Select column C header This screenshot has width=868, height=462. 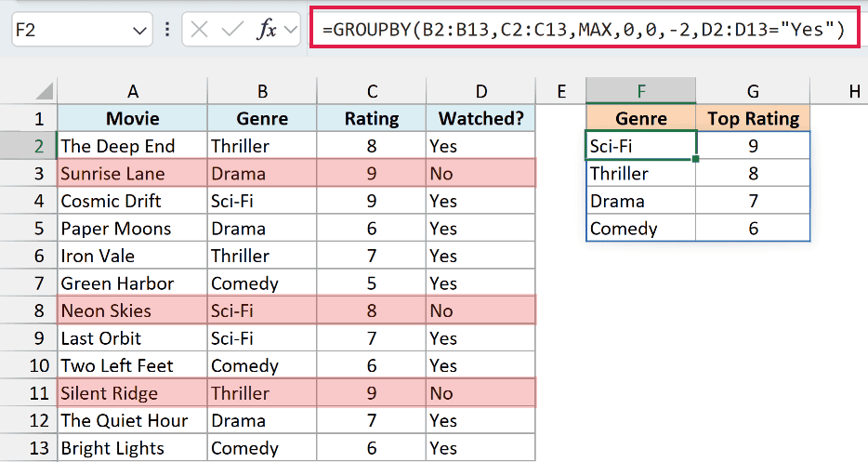click(372, 91)
